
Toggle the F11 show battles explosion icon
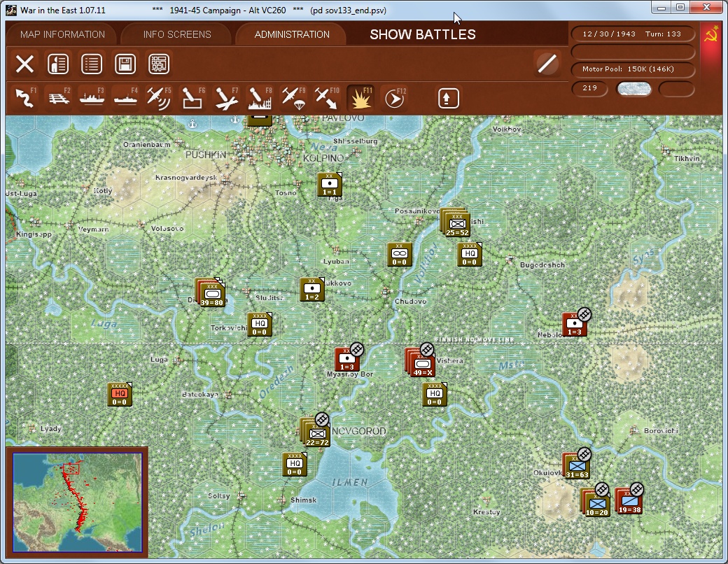360,98
